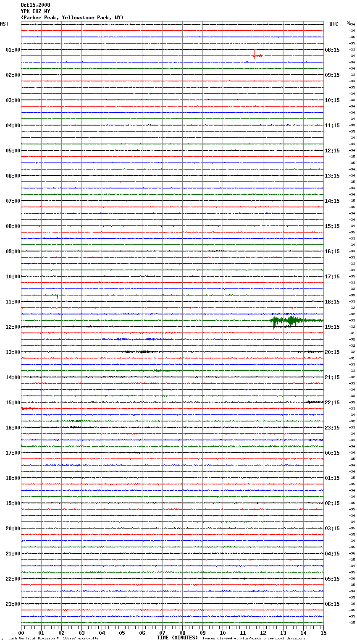This screenshot has width=357, height=644.
Task: Click the 03:00 MST time label
Action: click(x=13, y=100)
